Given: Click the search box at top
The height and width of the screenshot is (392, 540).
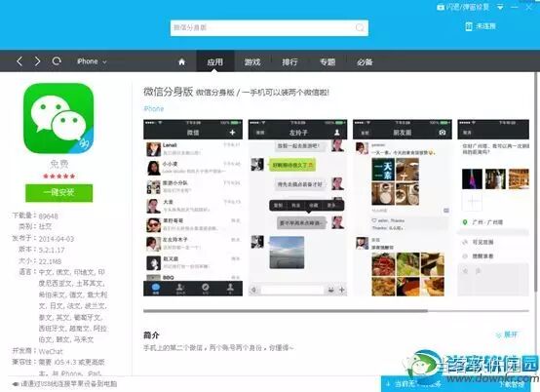Looking at the screenshot, I should point(269,27).
